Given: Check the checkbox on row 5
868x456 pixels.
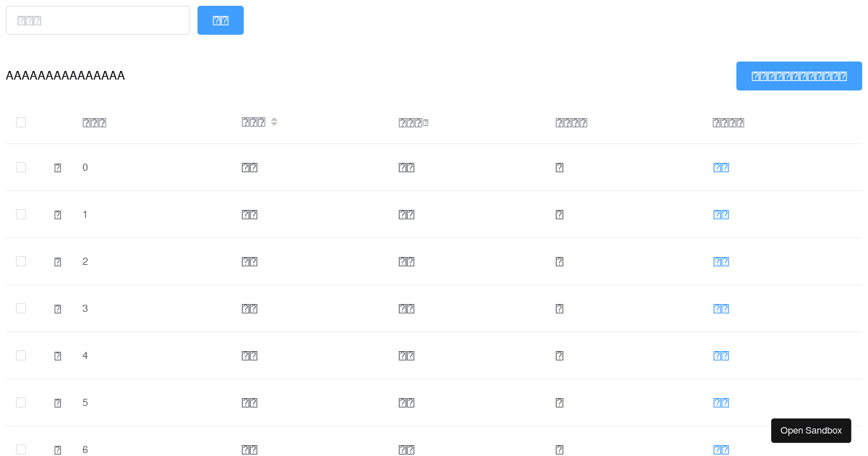Looking at the screenshot, I should pos(21,402).
